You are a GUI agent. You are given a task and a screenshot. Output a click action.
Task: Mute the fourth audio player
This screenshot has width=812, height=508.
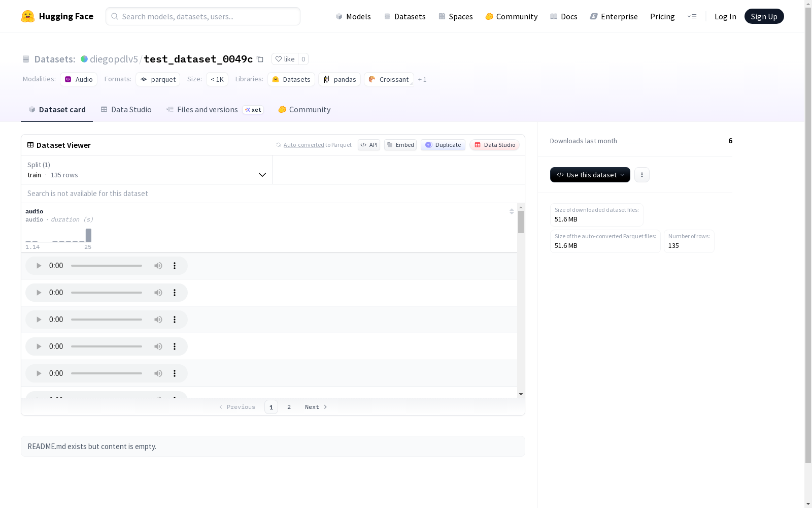(158, 346)
